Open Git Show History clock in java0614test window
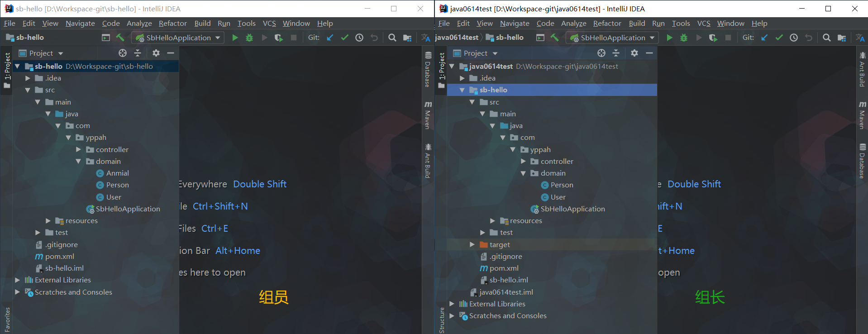 pos(794,38)
